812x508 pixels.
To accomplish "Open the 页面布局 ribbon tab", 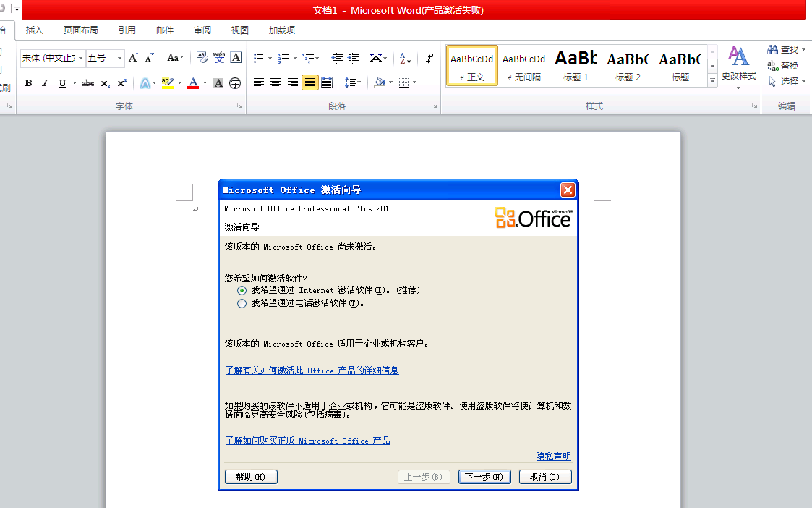I will click(81, 30).
